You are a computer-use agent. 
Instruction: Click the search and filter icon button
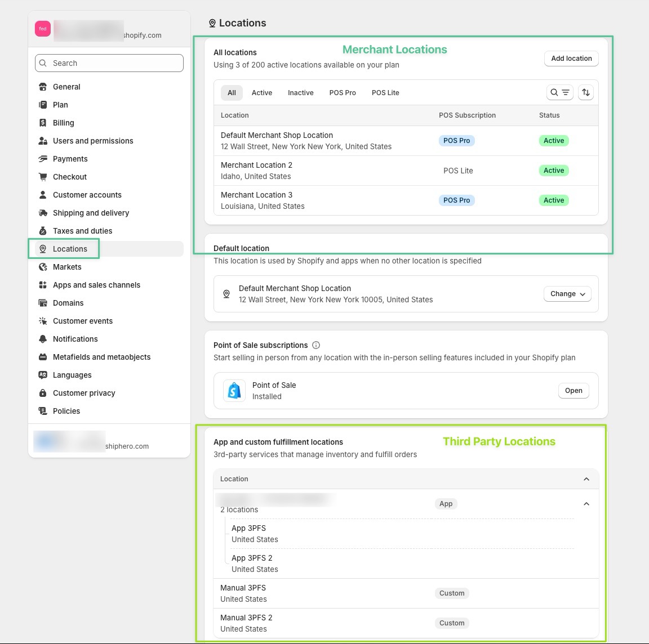coord(559,92)
